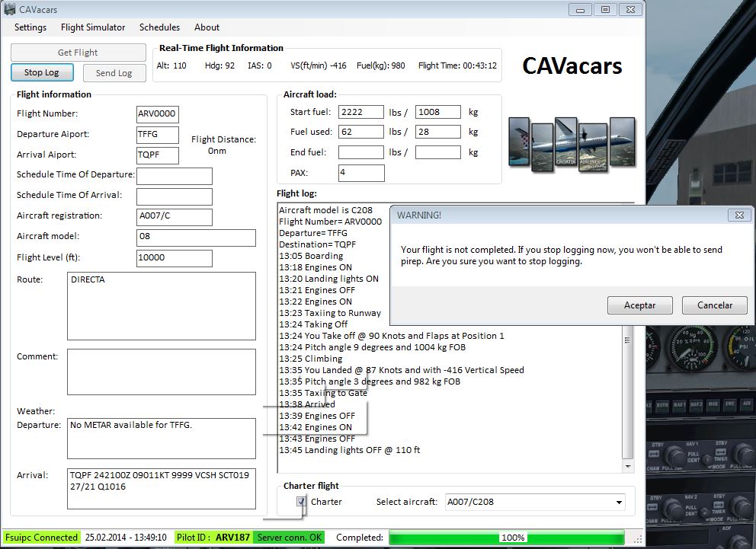Click the Fuel(kg): 980 readout
The height and width of the screenshot is (549, 756).
pyautogui.click(x=381, y=66)
